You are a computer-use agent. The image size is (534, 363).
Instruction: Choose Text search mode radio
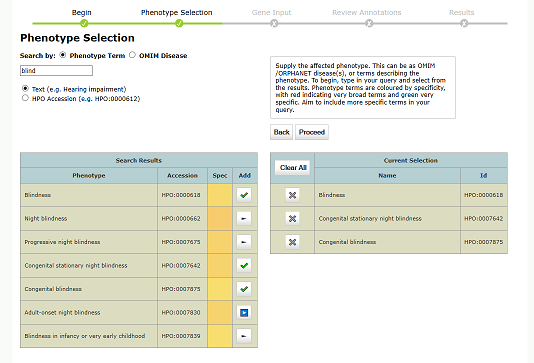(x=25, y=89)
